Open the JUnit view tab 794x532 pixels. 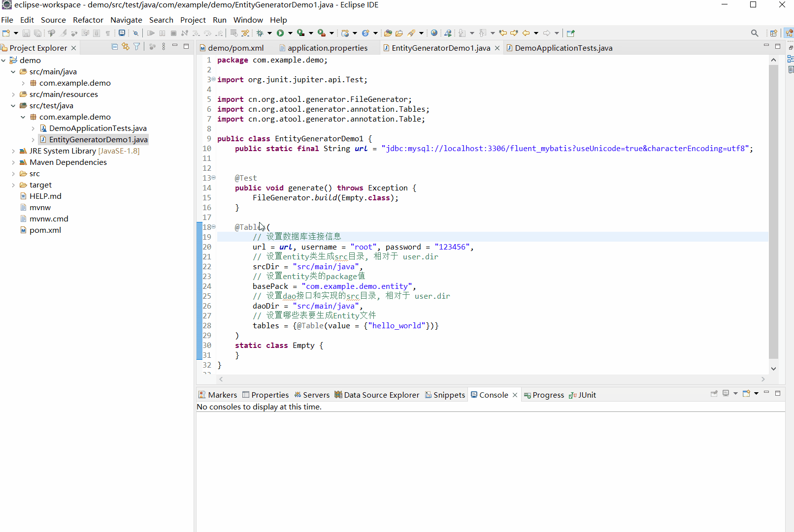click(x=583, y=395)
